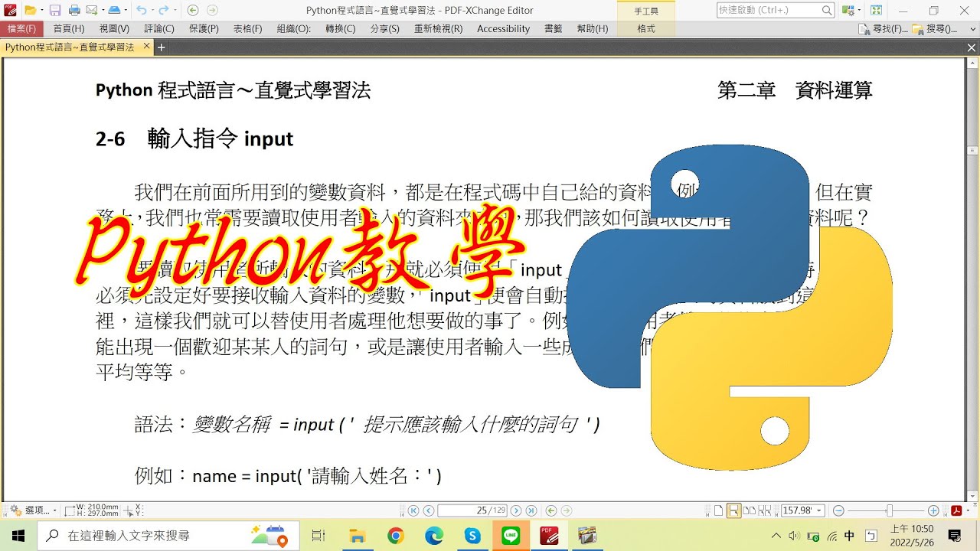The width and height of the screenshot is (980, 551).
Task: Open 書籤 bookmarks tab
Action: tap(553, 28)
